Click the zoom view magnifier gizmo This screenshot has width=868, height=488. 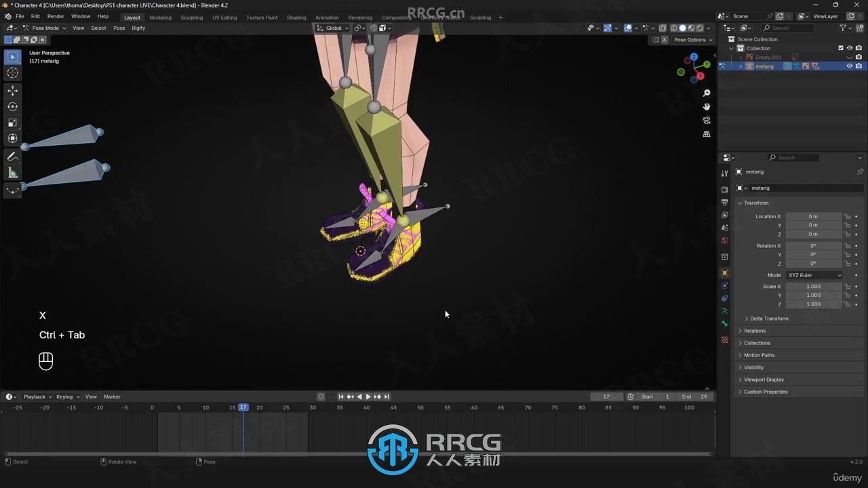[707, 93]
